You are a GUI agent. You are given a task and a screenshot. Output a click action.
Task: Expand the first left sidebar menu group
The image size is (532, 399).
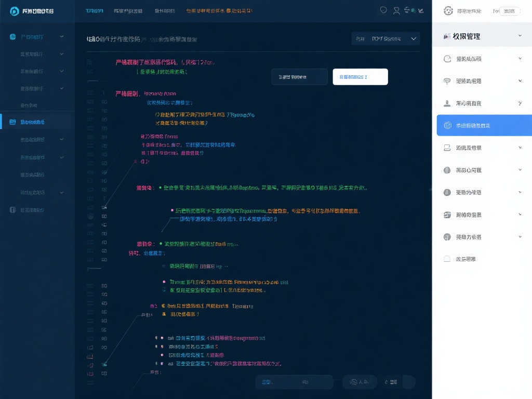click(62, 36)
